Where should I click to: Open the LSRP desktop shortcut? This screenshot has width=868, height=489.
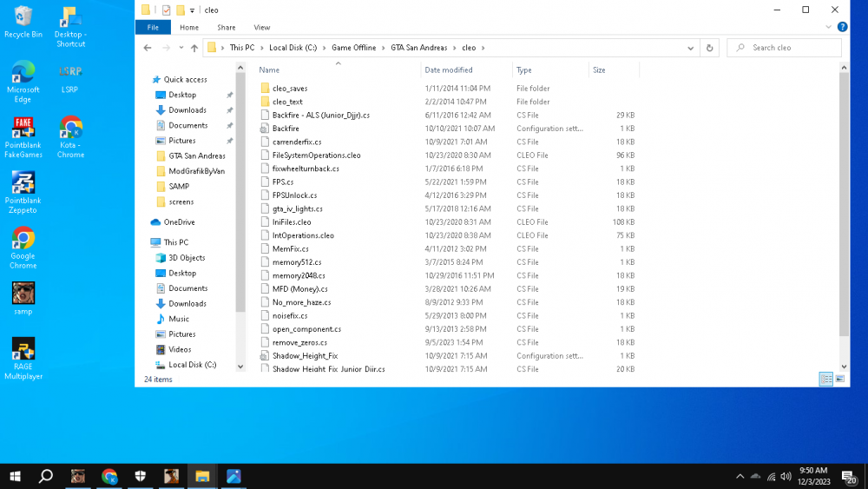[69, 77]
